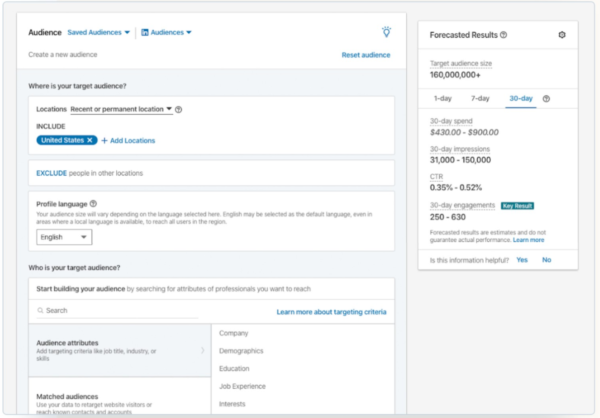This screenshot has width=600, height=418.
Task: Click Learn more in forecast disclaimer
Action: (x=528, y=240)
